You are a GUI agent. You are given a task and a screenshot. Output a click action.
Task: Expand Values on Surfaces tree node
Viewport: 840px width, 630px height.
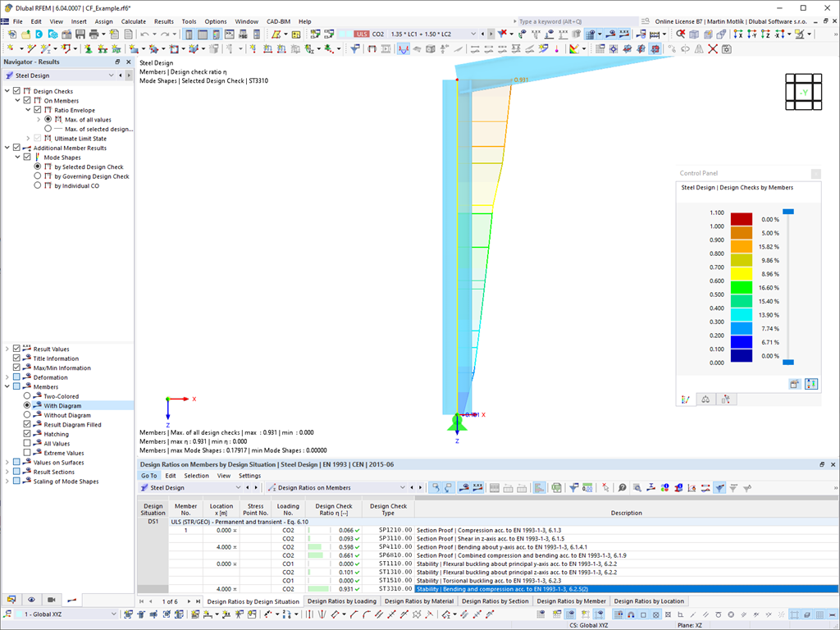(7, 463)
